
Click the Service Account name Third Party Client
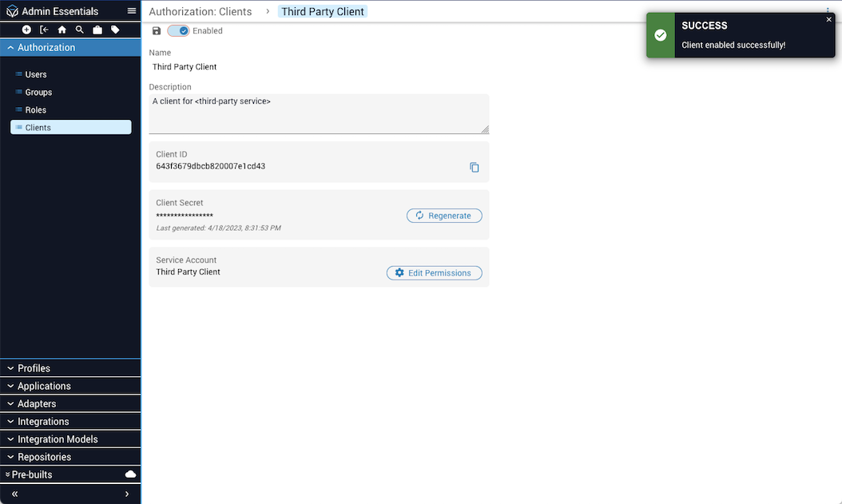(x=188, y=272)
